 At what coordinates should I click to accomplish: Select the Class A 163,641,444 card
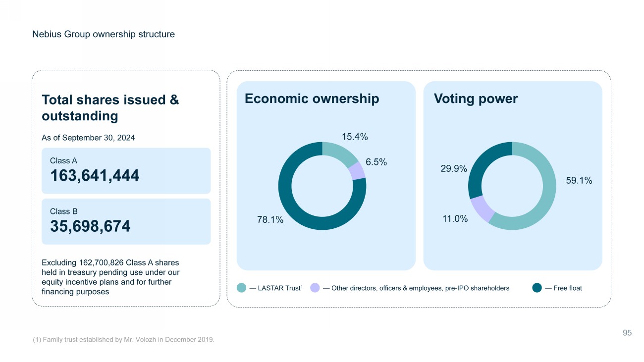click(x=126, y=170)
